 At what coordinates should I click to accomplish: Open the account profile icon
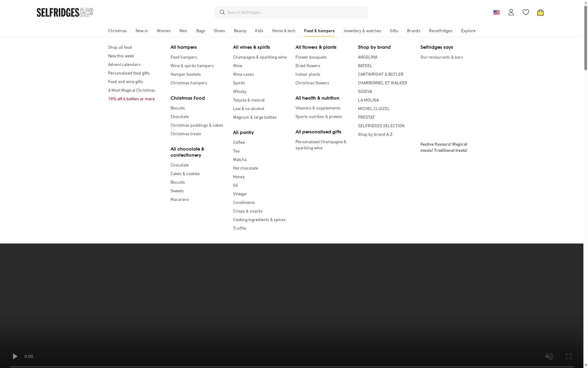[x=511, y=12]
